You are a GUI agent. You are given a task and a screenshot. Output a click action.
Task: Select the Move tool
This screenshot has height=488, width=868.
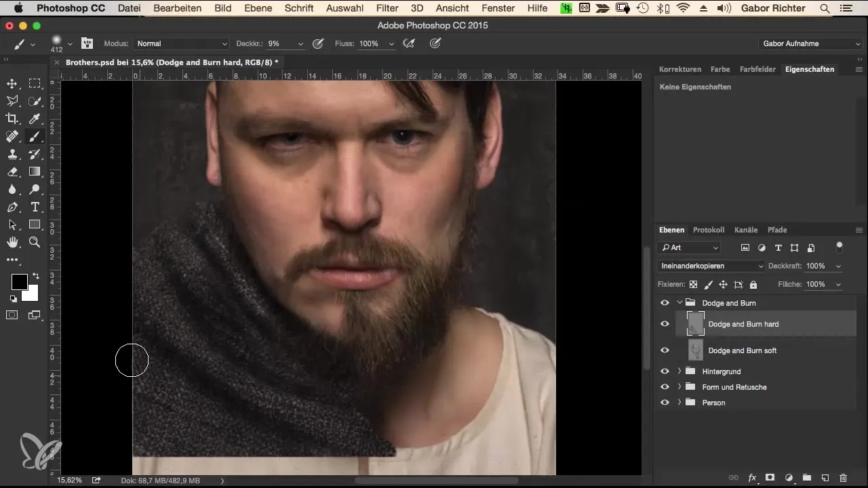click(x=12, y=84)
